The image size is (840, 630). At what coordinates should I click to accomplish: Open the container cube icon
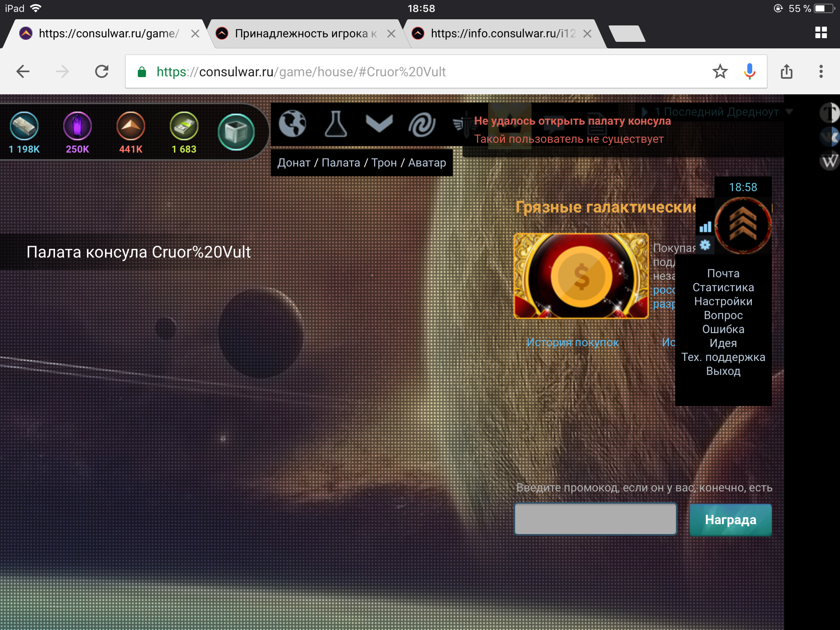click(236, 132)
